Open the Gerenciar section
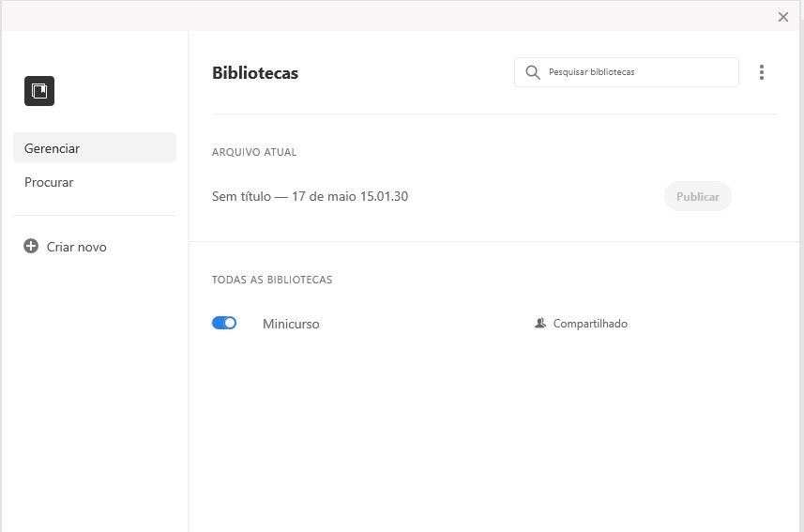 (x=95, y=147)
